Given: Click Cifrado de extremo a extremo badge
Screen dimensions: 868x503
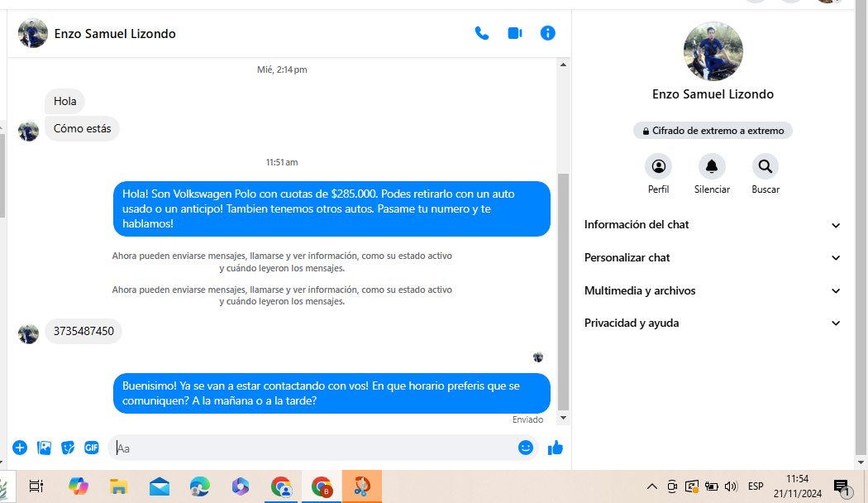Looking at the screenshot, I should pos(713,131).
